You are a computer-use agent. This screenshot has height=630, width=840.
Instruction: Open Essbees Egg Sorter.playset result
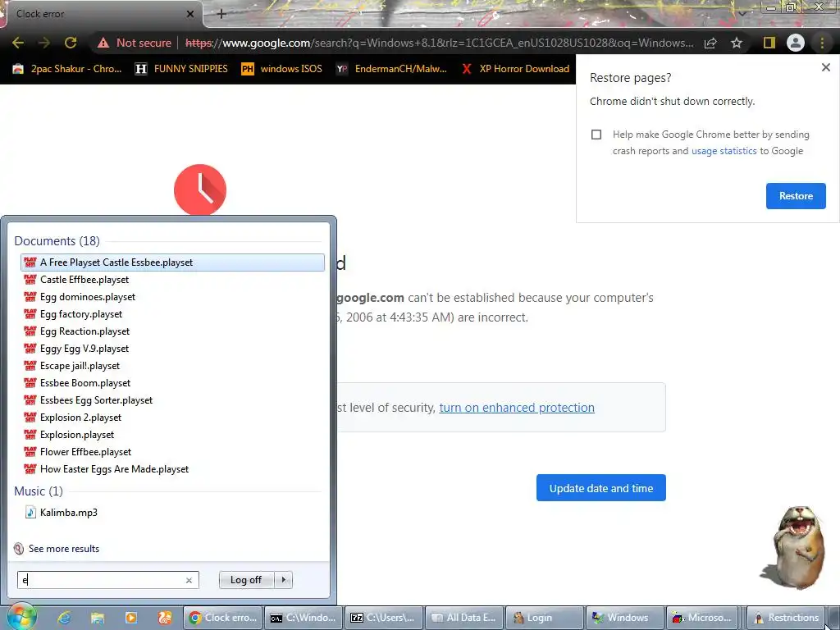click(172, 400)
